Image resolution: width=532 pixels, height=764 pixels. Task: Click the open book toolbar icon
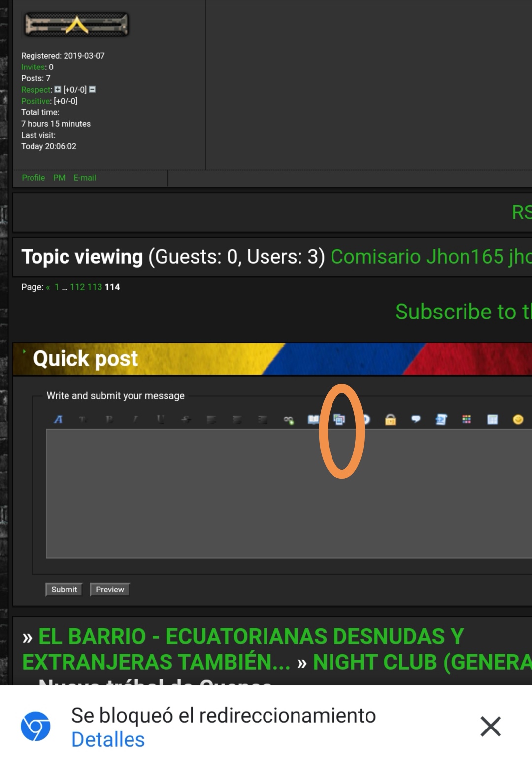pos(314,419)
